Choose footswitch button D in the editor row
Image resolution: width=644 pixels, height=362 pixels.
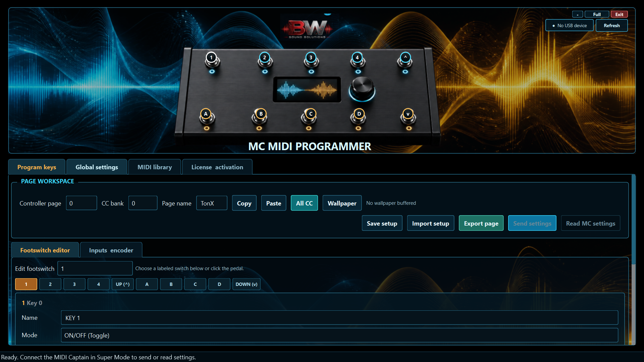(x=219, y=284)
